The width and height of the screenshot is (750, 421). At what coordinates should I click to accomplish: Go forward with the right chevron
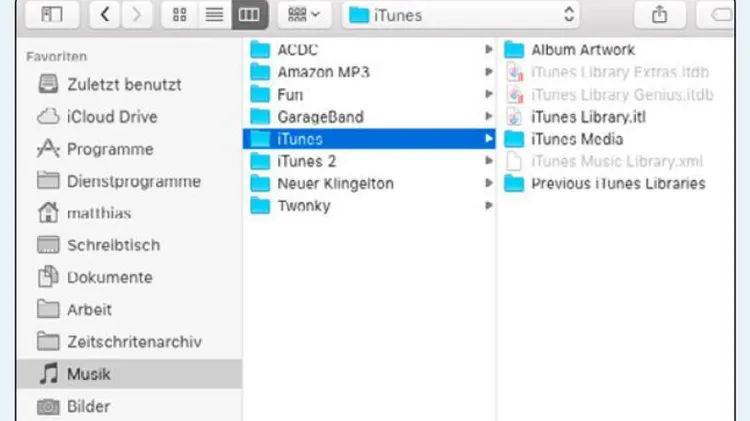click(137, 14)
